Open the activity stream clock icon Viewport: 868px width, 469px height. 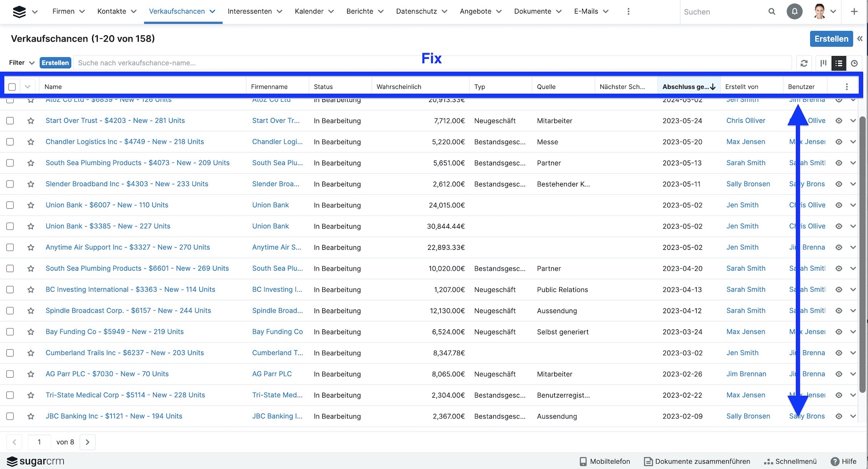[854, 63]
